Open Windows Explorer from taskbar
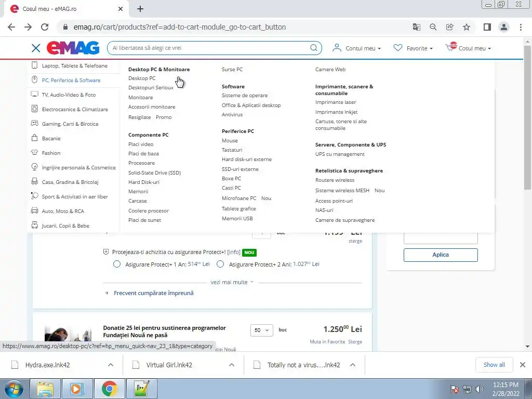 pyautogui.click(x=45, y=389)
